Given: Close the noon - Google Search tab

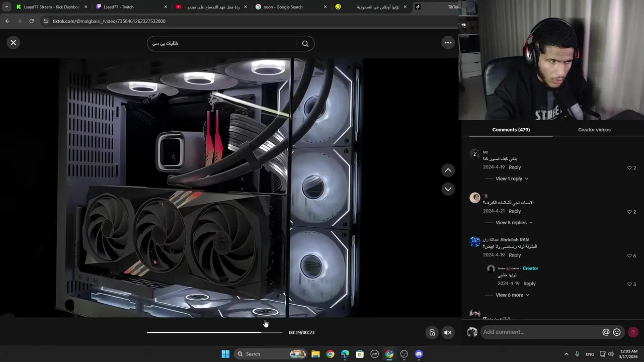Looking at the screenshot, I should pos(325,7).
